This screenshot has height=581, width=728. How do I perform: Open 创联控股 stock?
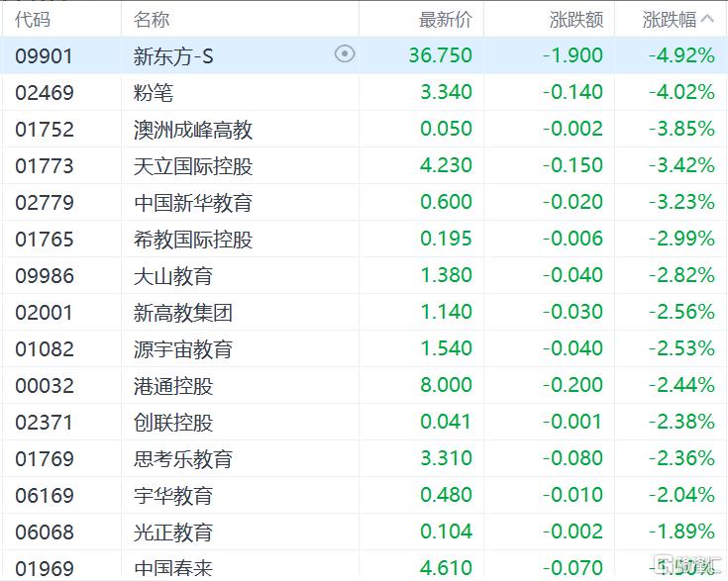[173, 423]
